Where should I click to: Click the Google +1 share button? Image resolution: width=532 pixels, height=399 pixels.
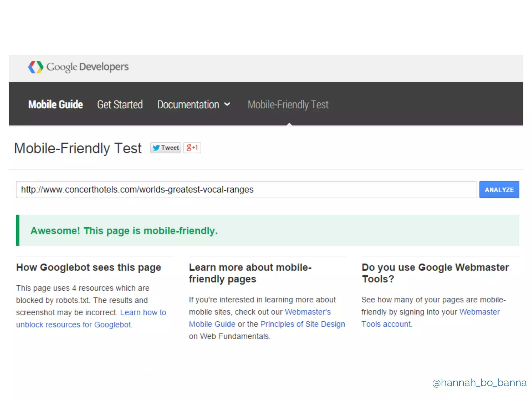[192, 148]
